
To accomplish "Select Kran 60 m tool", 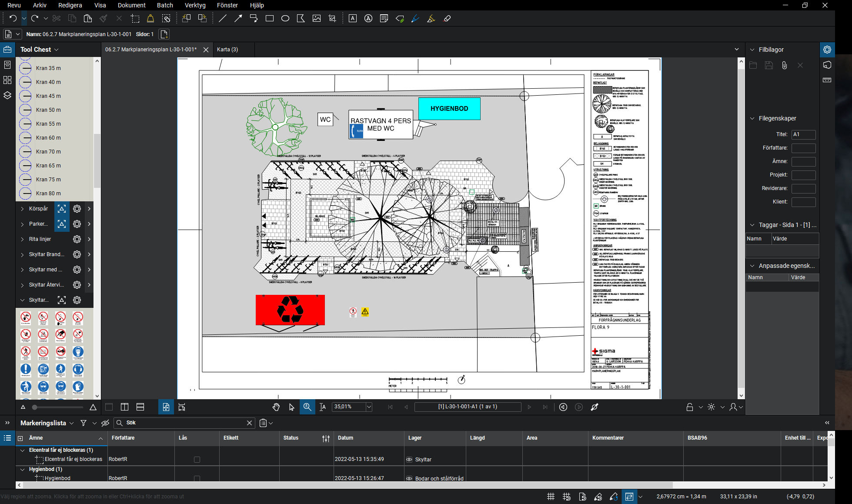I will tap(48, 138).
